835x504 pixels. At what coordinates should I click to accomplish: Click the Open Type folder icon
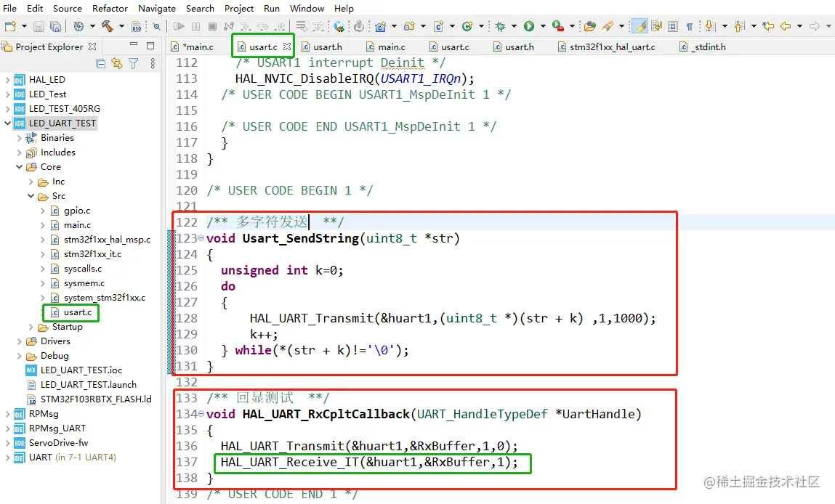(589, 26)
